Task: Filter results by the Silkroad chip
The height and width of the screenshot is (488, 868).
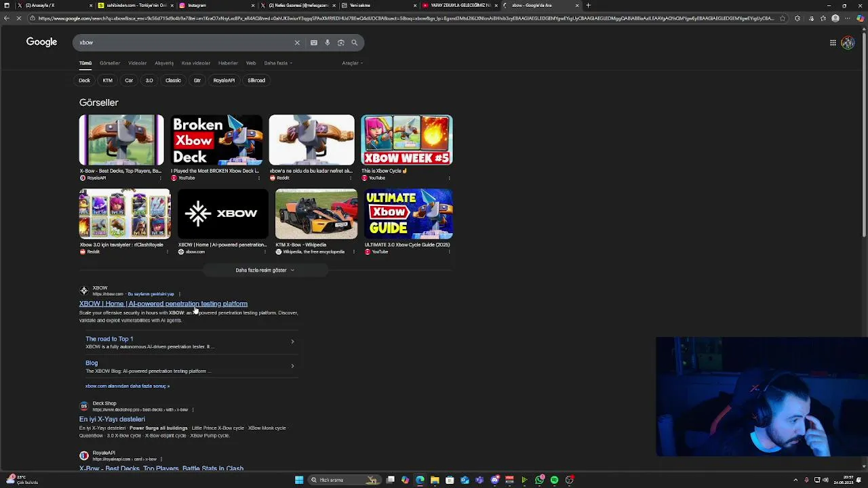Action: tap(256, 81)
